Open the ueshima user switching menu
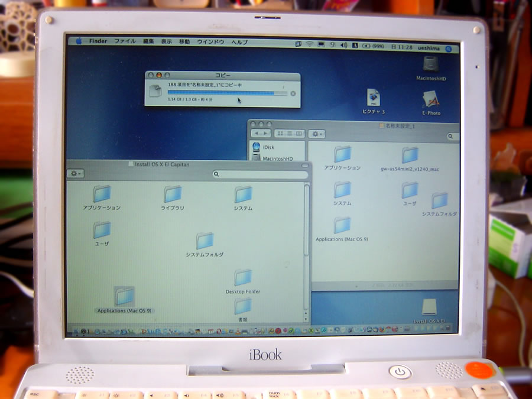The width and height of the screenshot is (532, 399). (x=429, y=48)
